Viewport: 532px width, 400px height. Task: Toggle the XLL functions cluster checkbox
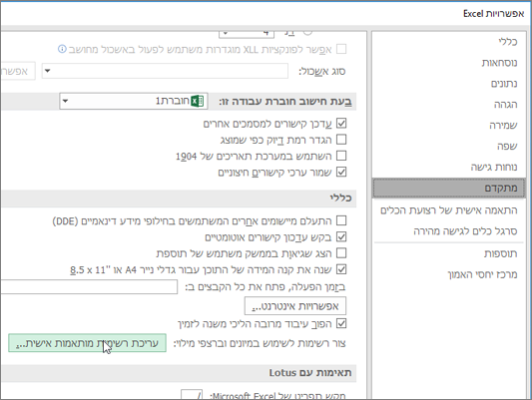click(341, 49)
